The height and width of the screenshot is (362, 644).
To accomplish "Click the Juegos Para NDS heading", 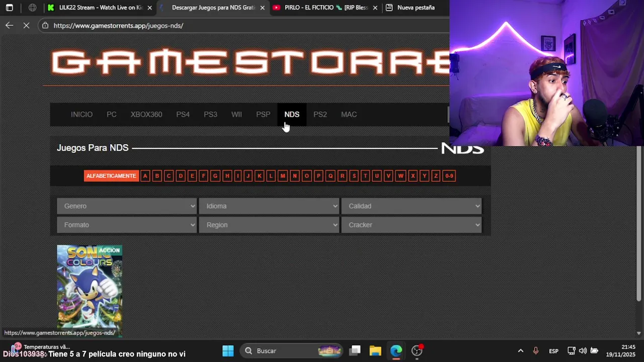I will (x=93, y=148).
